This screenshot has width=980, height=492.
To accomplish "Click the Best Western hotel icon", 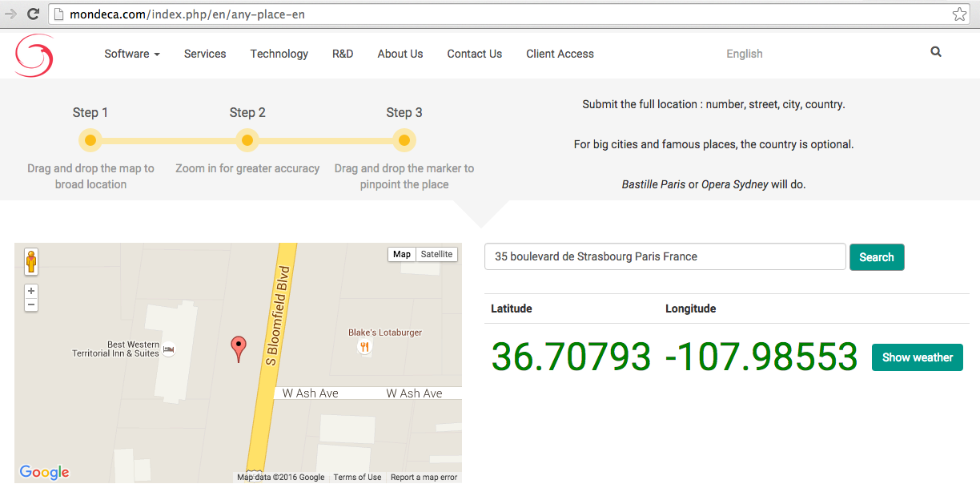I will (x=169, y=349).
